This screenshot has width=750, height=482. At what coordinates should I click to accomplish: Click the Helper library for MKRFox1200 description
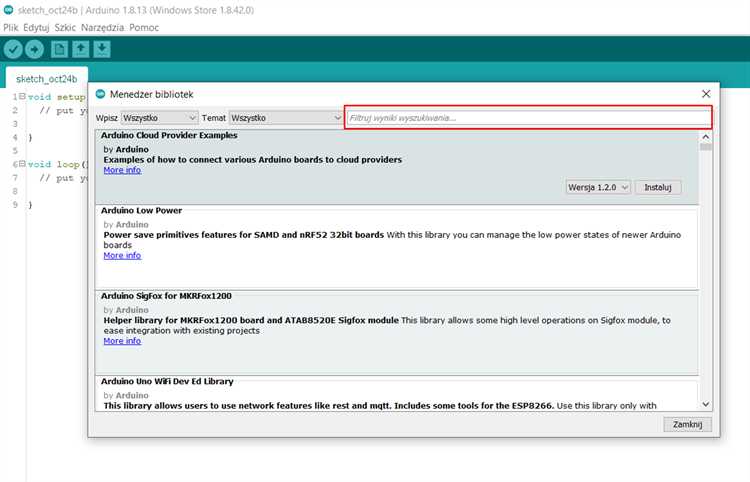click(251, 320)
